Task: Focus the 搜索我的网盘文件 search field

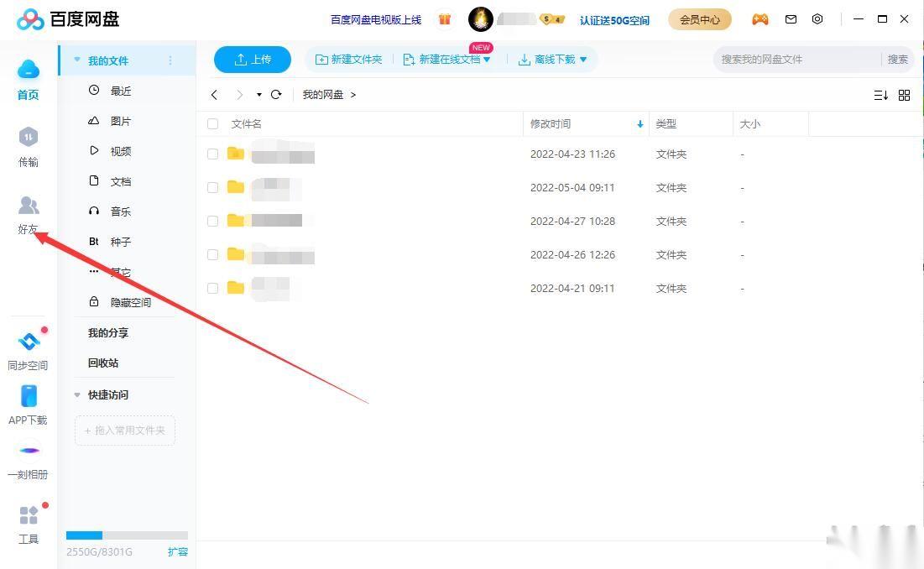Action: coord(797,60)
